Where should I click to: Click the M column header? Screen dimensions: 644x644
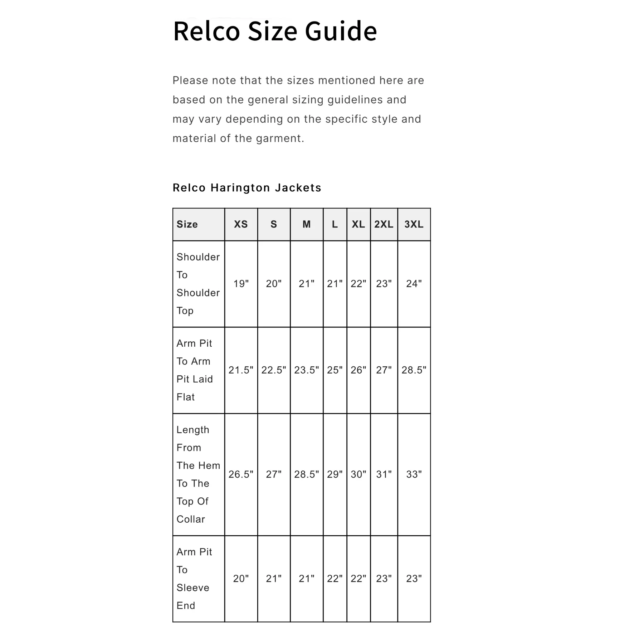coord(307,224)
